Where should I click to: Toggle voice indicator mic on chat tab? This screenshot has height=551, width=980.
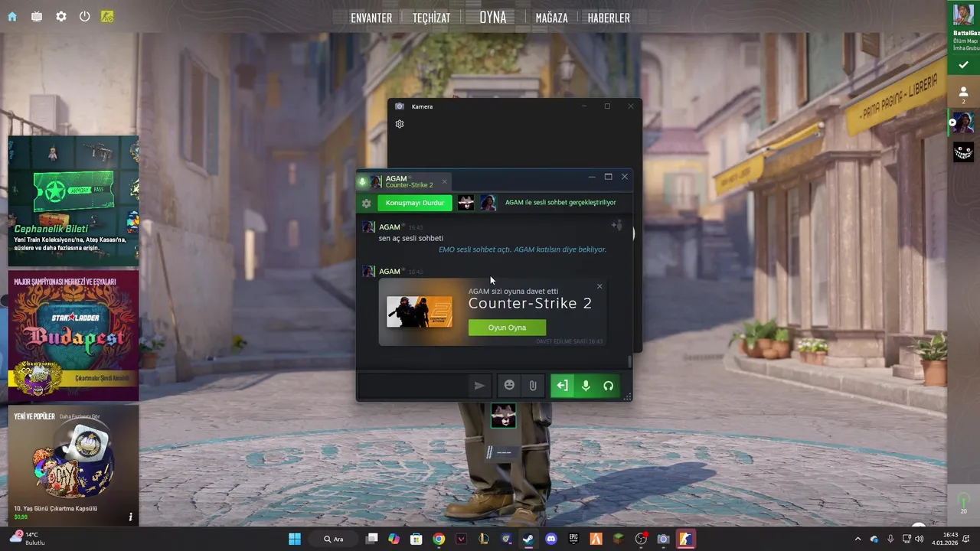[363, 181]
